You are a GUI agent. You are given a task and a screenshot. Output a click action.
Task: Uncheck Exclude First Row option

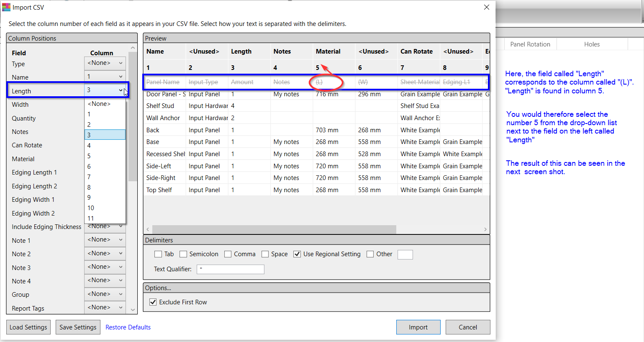(x=153, y=302)
